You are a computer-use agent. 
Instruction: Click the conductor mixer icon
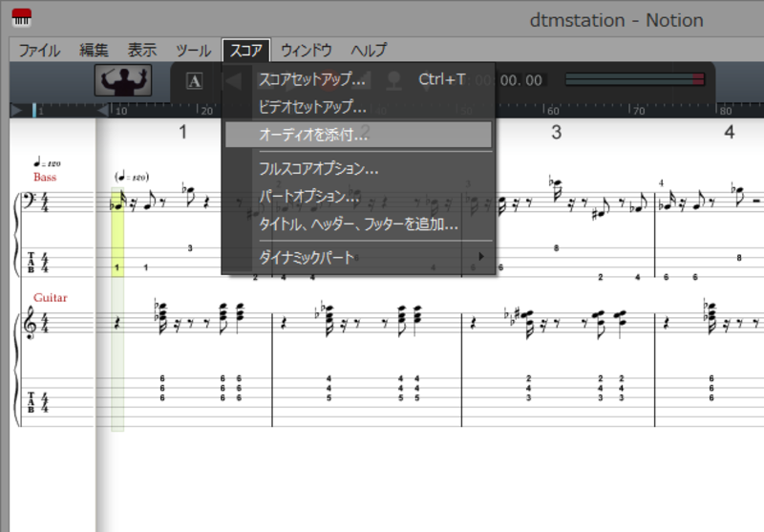point(123,80)
